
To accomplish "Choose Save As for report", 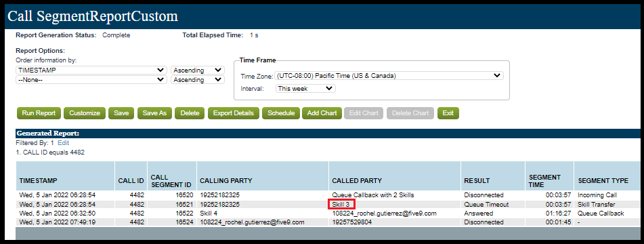I will [x=154, y=113].
